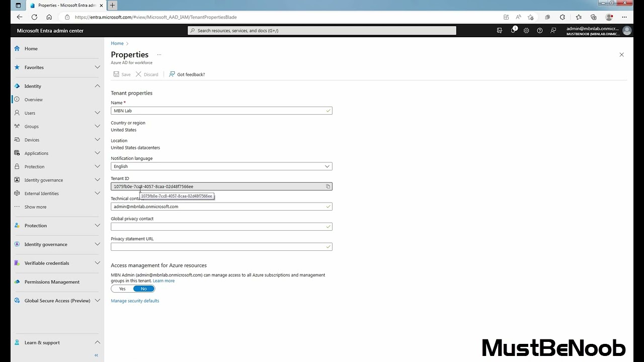
Task: Open the settings gear in Entra header
Action: [x=526, y=30]
